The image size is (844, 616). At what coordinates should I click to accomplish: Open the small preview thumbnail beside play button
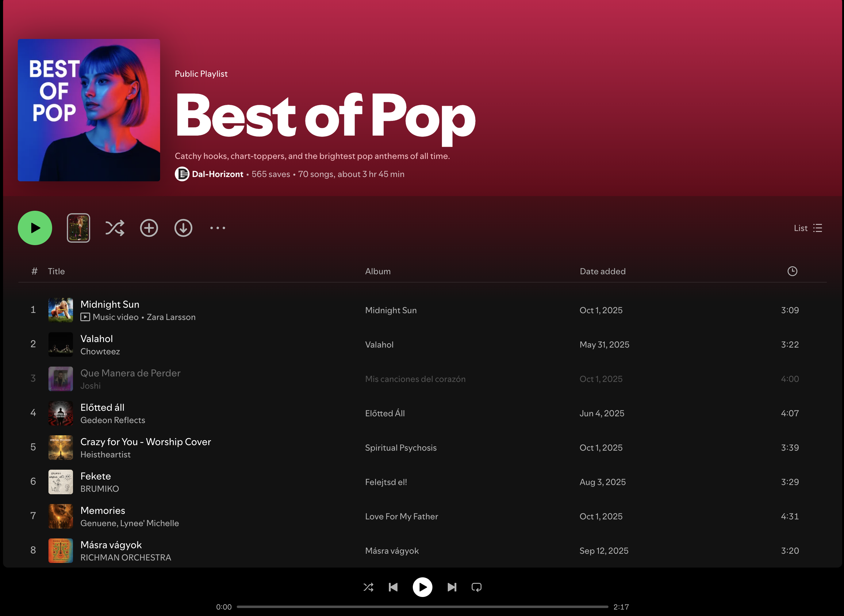tap(78, 228)
